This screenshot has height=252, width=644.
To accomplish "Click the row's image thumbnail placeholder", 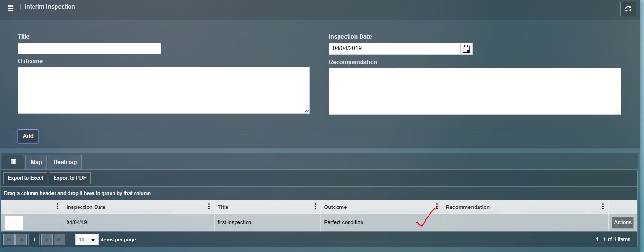I will 14,223.
